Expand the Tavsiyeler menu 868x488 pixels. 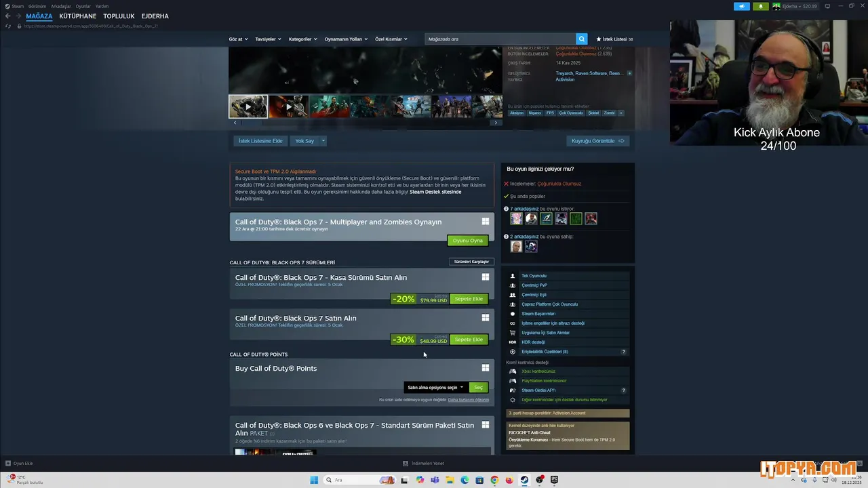(268, 39)
